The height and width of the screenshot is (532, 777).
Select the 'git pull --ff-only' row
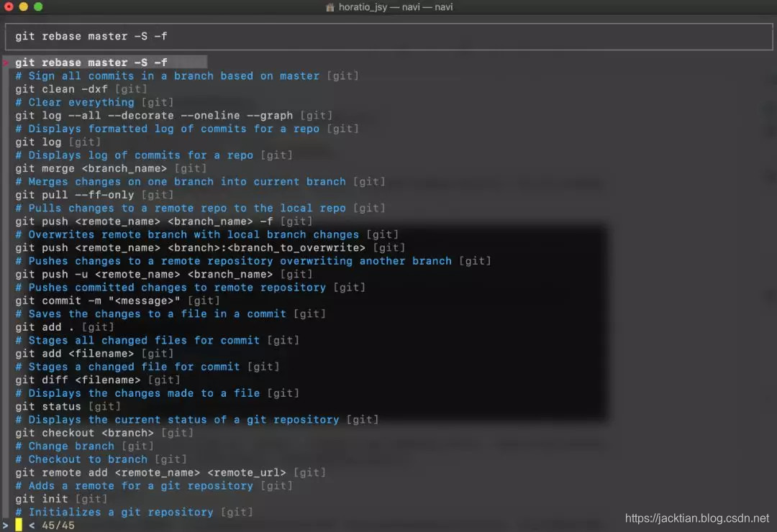pyautogui.click(x=94, y=195)
